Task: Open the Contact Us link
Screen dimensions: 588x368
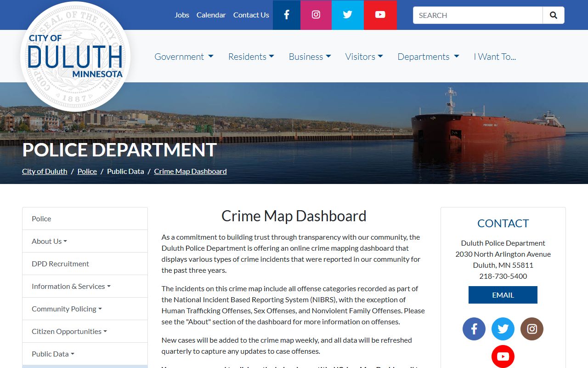Action: click(x=251, y=15)
